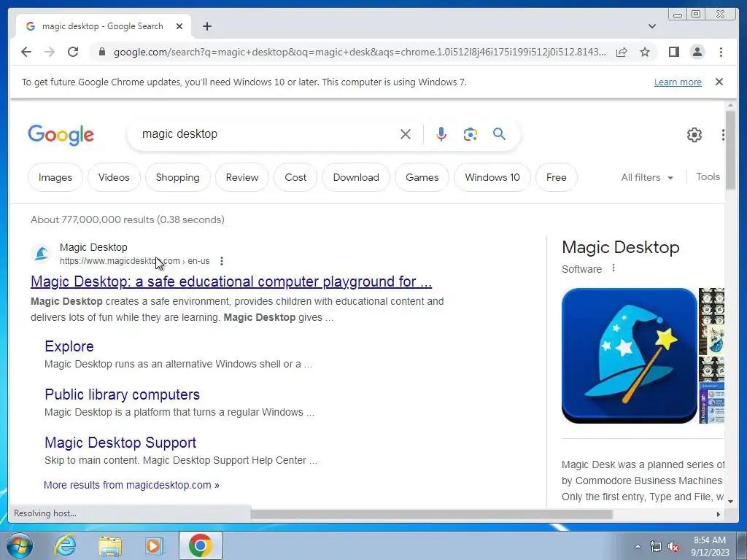Follow the Learn more link

coord(678,82)
